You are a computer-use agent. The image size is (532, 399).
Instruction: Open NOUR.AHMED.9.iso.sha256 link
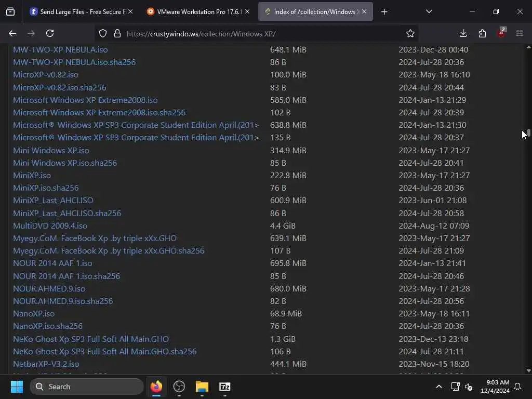pos(63,301)
